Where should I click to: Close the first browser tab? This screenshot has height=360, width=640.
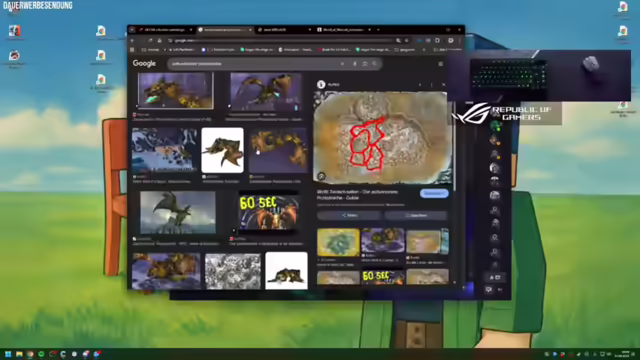click(191, 30)
